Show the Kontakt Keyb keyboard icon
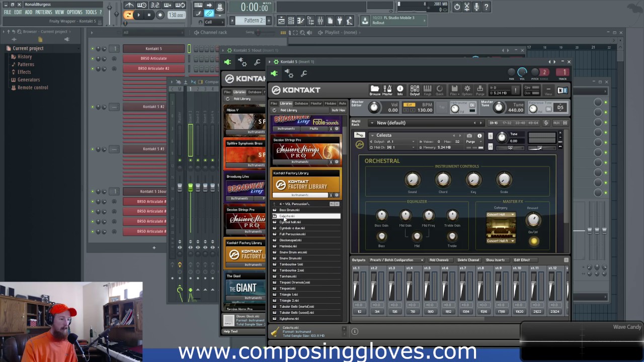 click(427, 89)
